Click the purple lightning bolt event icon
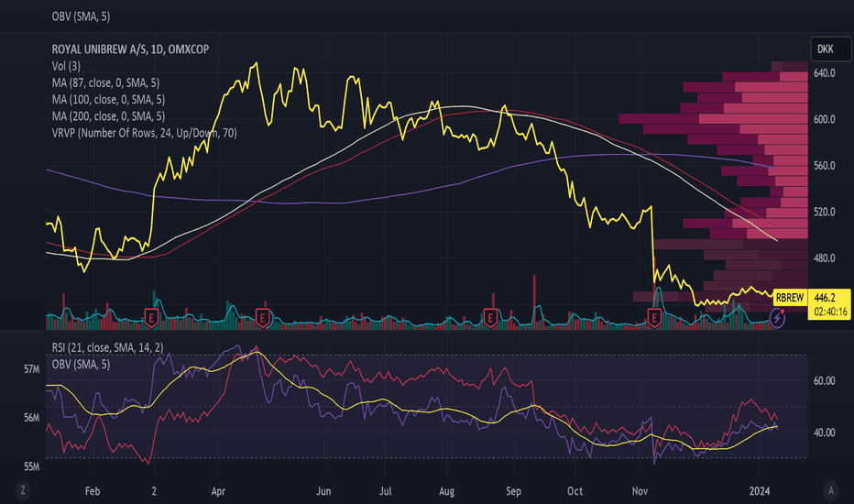This screenshot has height=504, width=854. 777,318
